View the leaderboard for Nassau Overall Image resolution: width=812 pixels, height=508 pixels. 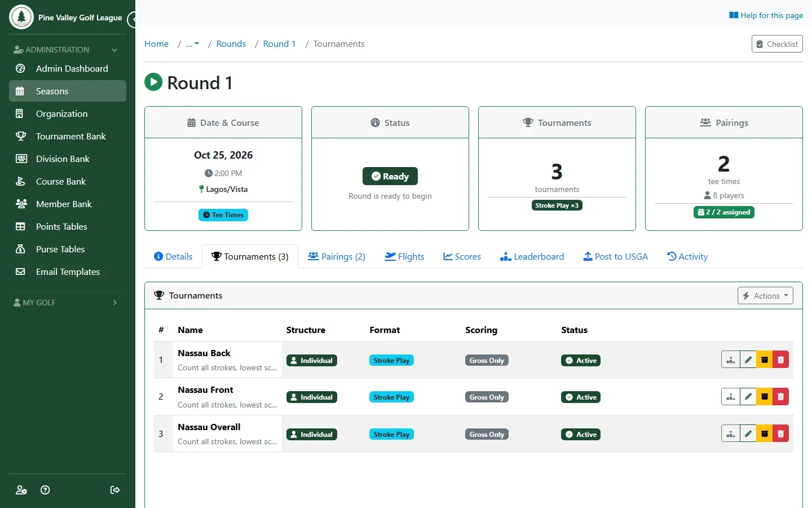tap(731, 433)
